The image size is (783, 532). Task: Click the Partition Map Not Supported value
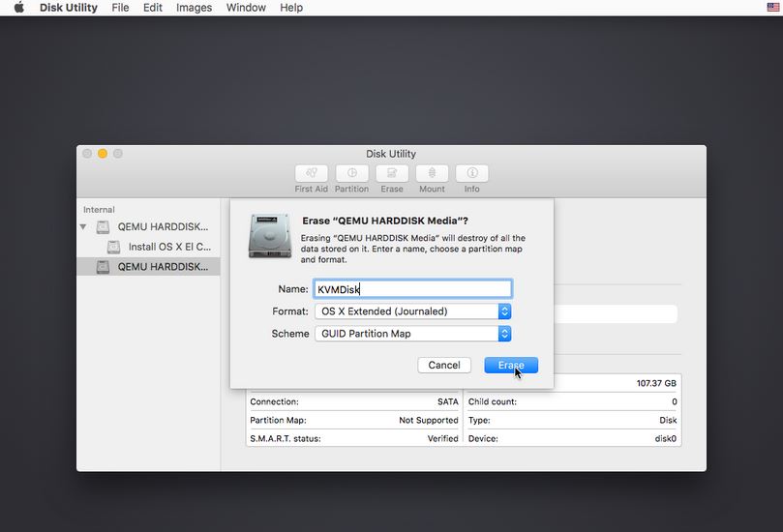pos(429,420)
